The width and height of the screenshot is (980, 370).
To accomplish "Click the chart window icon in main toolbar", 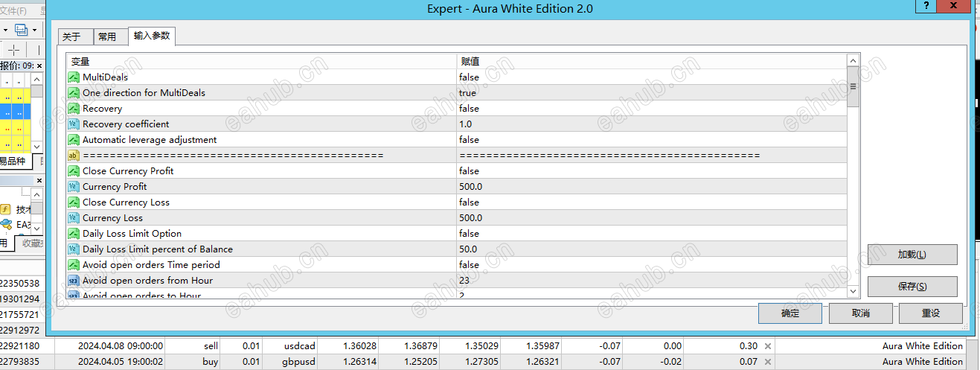I will click(x=22, y=30).
